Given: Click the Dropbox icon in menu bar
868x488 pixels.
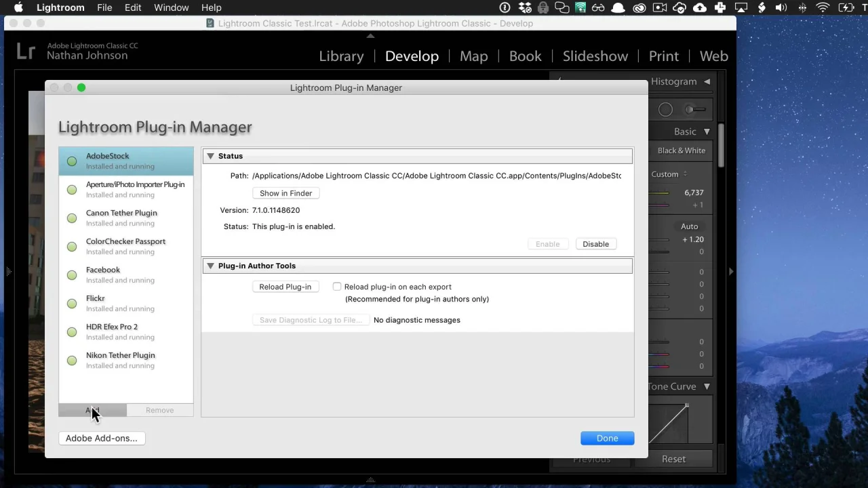Looking at the screenshot, I should coord(525,7).
